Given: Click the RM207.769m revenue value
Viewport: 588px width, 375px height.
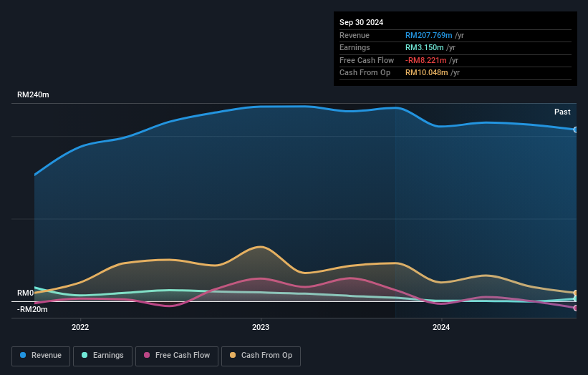Looking at the screenshot, I should point(428,35).
